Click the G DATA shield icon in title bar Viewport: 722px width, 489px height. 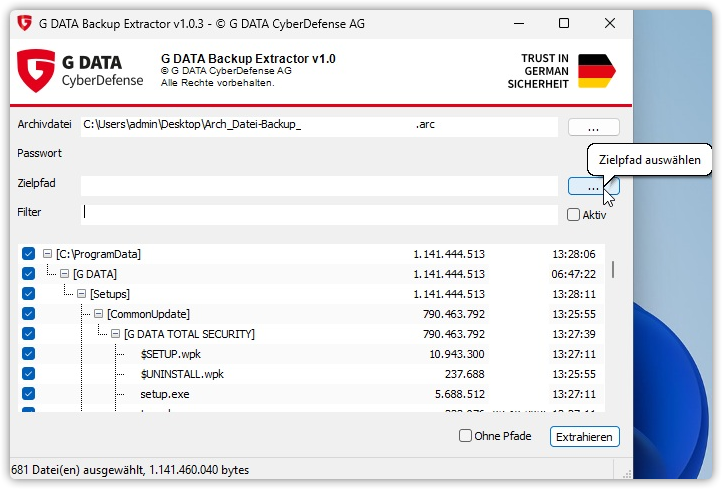(x=24, y=23)
